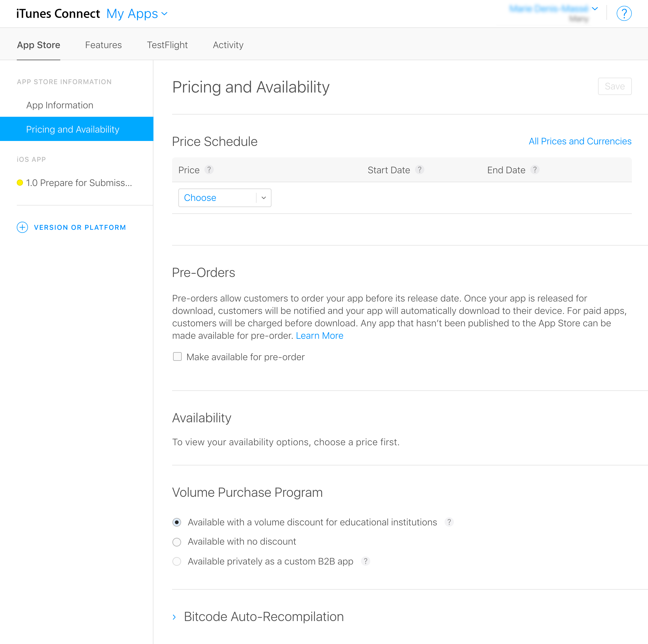648x644 pixels.
Task: Select Available with no discount
Action: coord(177,542)
